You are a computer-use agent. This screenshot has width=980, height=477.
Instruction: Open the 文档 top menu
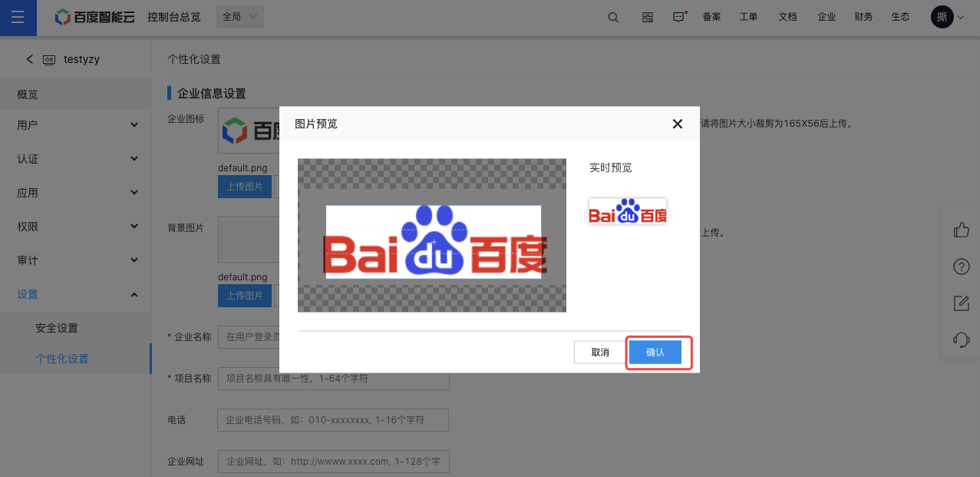(x=787, y=17)
